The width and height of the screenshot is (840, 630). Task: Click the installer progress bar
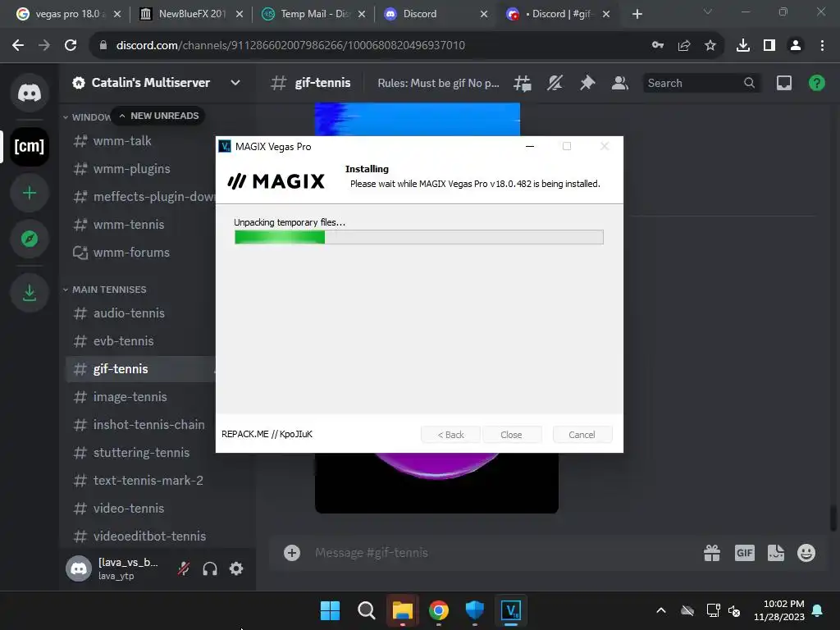[419, 237]
